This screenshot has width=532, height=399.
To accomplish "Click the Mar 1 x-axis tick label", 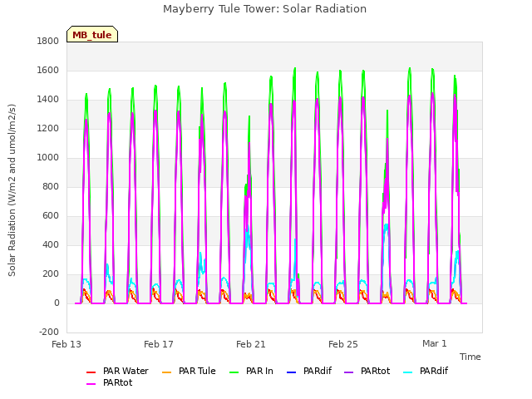I will (x=435, y=343).
